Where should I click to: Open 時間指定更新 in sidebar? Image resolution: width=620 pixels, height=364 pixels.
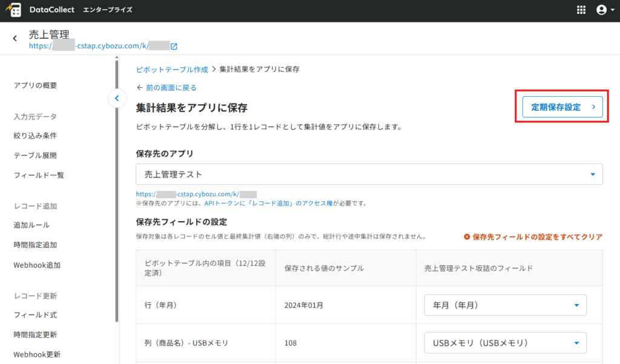pyautogui.click(x=35, y=335)
